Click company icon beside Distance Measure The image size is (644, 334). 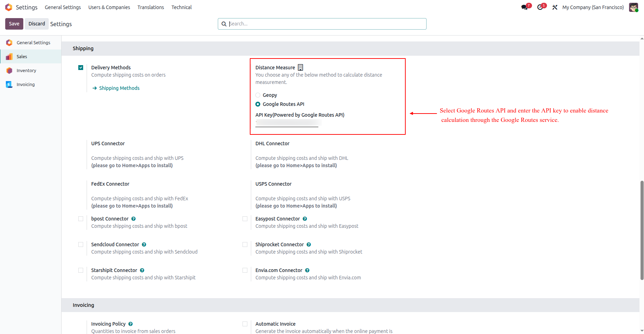[x=301, y=67]
